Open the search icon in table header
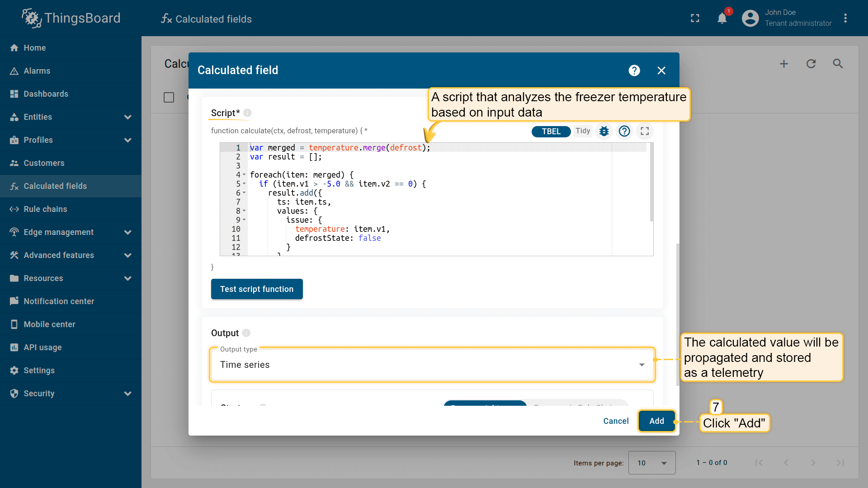This screenshot has width=868, height=488. pyautogui.click(x=838, y=64)
